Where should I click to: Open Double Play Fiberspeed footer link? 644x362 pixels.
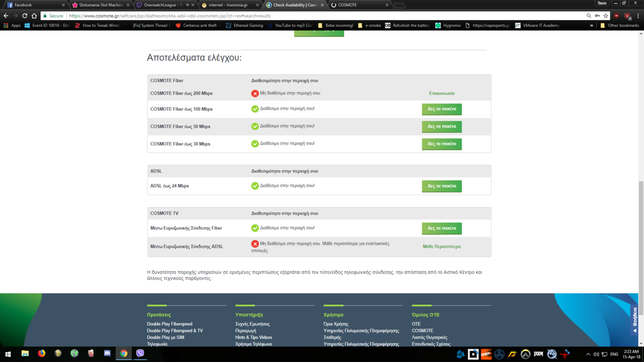coord(170,324)
